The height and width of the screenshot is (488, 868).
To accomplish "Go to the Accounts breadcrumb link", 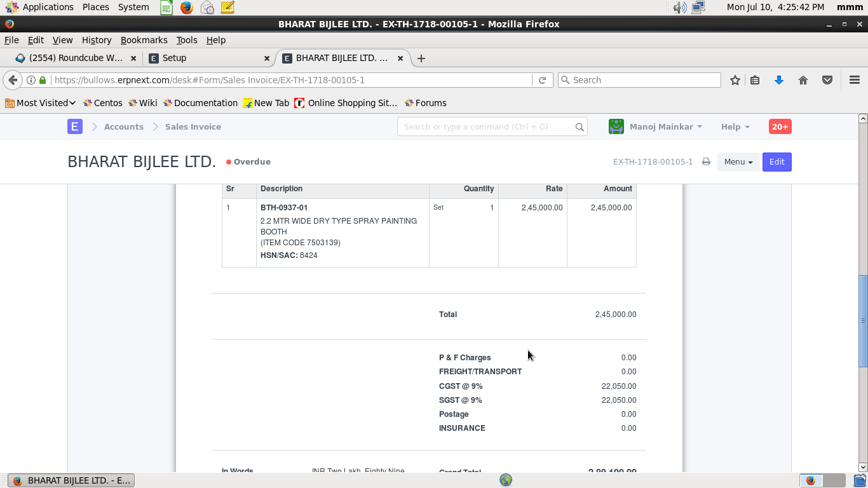I will [x=124, y=126].
